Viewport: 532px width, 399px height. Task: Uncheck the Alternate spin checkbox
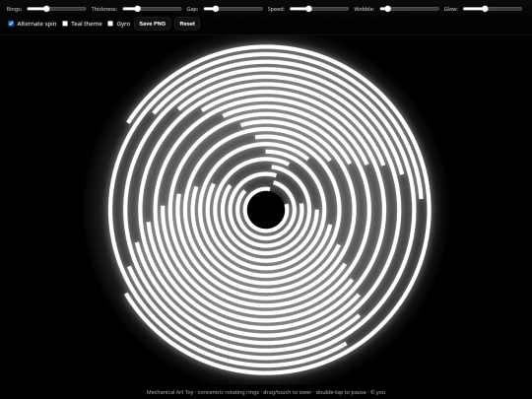11,24
